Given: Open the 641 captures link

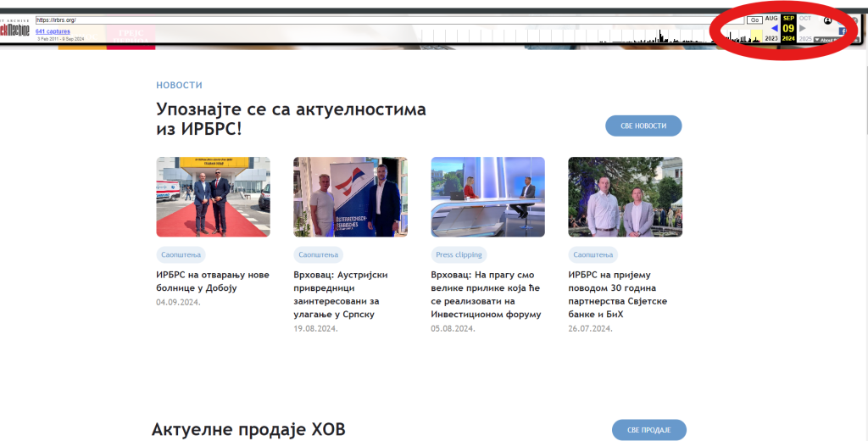Looking at the screenshot, I should click(53, 31).
